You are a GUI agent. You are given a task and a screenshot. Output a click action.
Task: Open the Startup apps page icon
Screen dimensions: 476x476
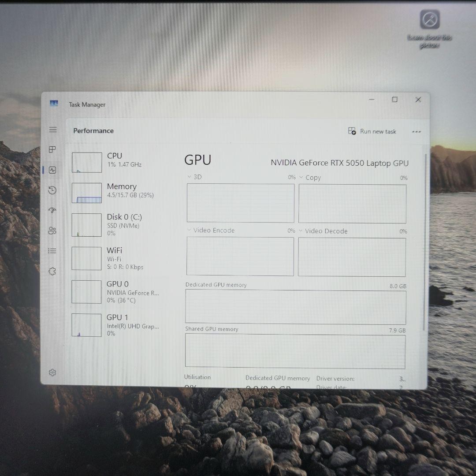click(52, 210)
